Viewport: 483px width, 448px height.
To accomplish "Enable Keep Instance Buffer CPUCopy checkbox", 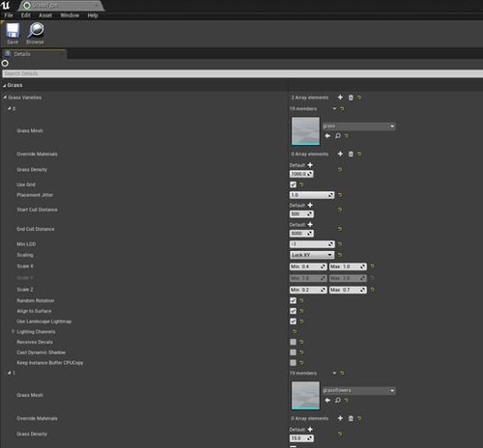I will pyautogui.click(x=293, y=362).
